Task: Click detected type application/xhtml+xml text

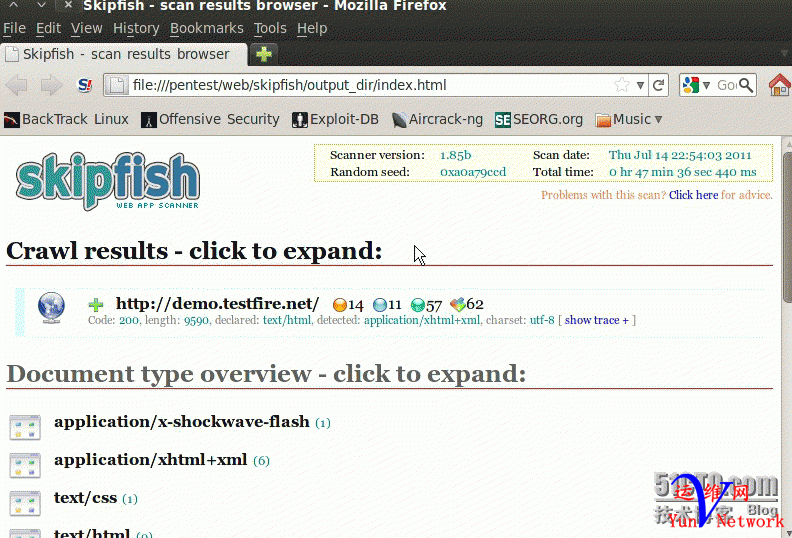Action: (x=422, y=320)
